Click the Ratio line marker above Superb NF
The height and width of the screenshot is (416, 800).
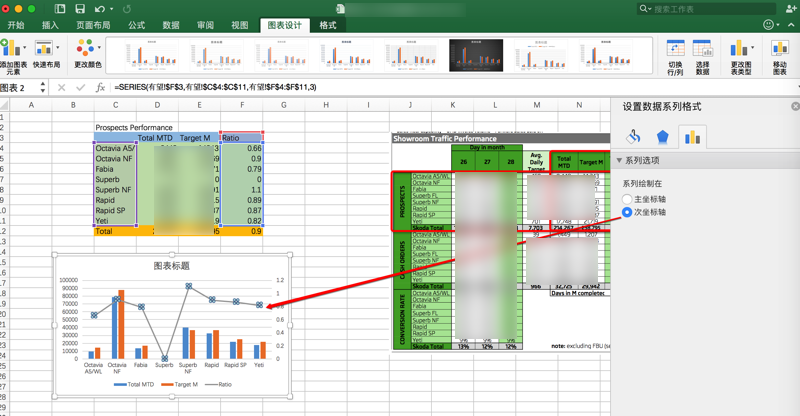188,286
